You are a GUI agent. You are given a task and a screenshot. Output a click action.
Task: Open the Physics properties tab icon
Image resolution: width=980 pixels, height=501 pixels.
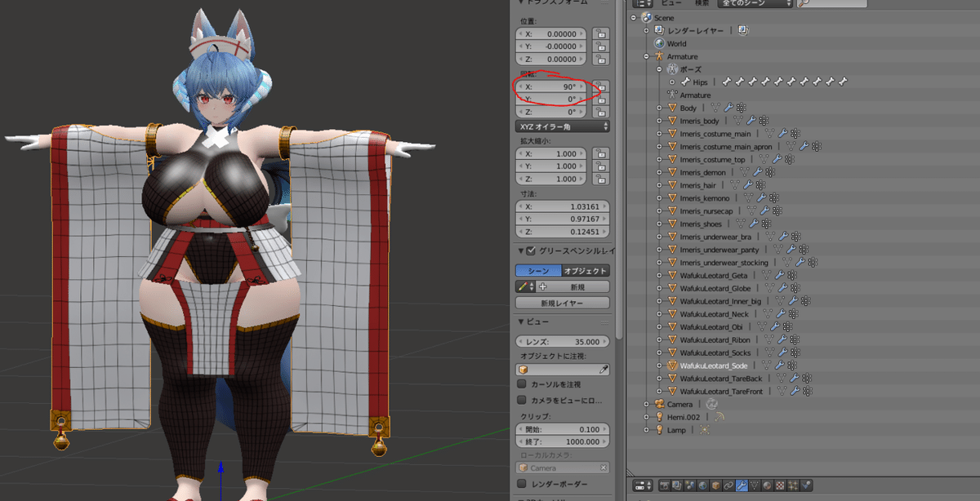808,485
